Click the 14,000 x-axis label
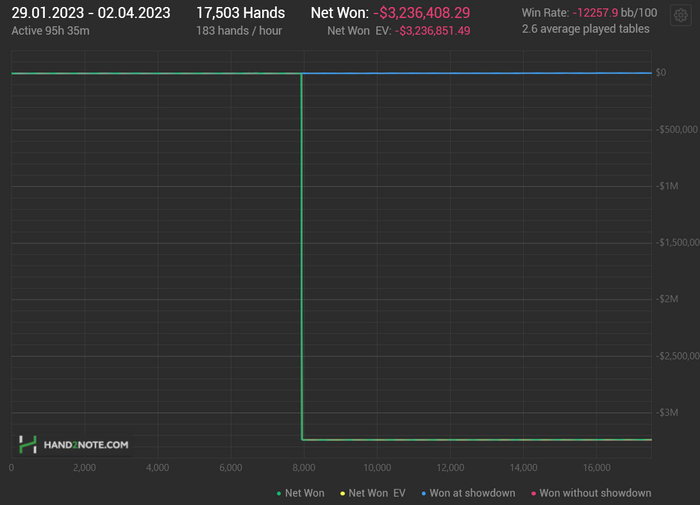The height and width of the screenshot is (505, 700). (x=524, y=467)
